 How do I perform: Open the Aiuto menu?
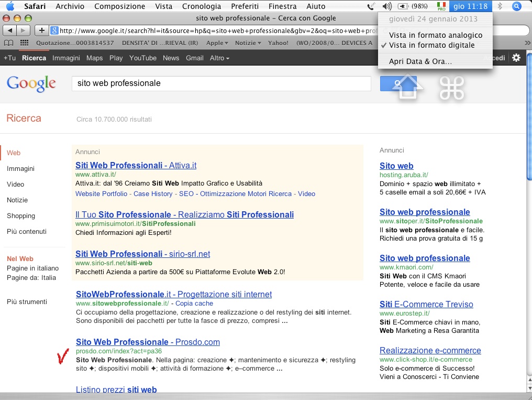click(316, 6)
